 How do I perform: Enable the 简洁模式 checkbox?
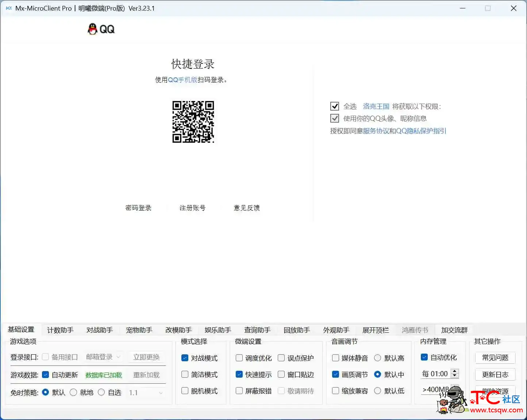(x=185, y=374)
